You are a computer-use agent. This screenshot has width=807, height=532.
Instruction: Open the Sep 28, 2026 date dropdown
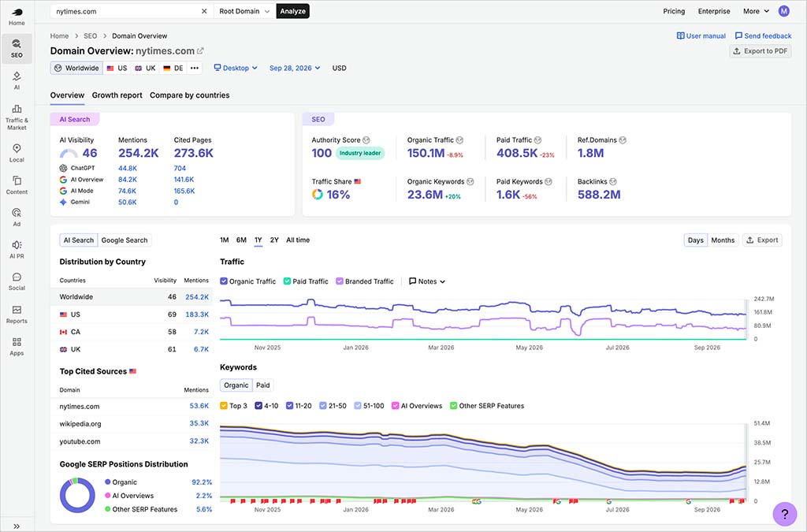coord(295,68)
